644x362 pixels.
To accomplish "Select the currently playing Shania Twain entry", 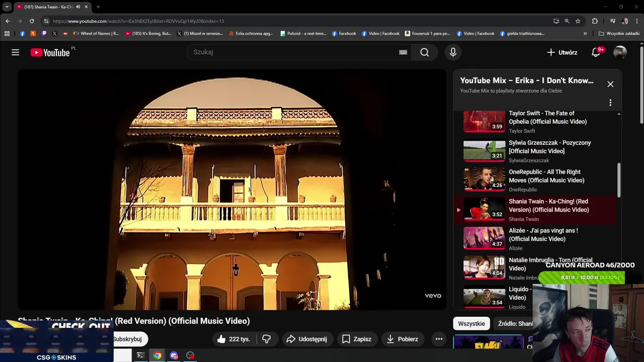I will (x=535, y=210).
